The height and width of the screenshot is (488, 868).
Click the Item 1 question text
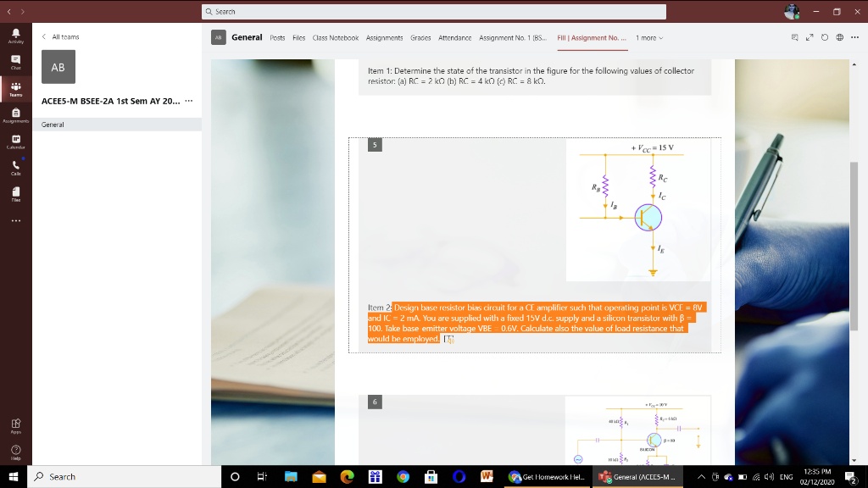click(x=531, y=75)
